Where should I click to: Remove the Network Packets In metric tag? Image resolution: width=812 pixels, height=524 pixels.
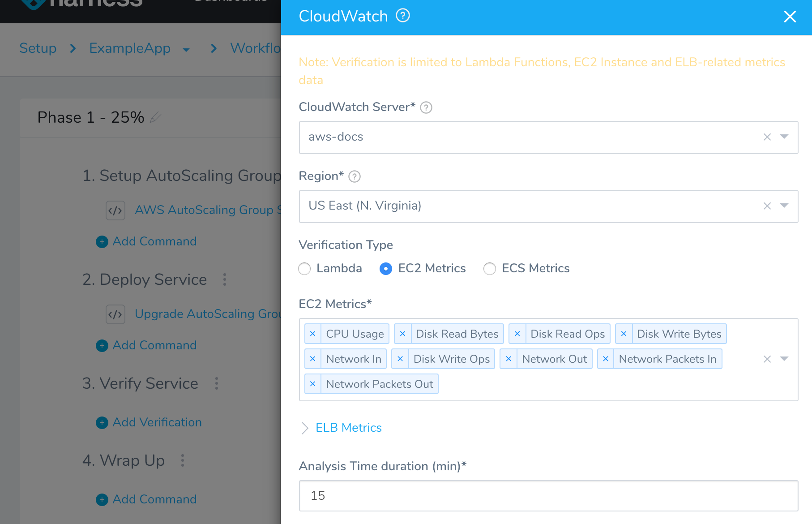pos(606,359)
